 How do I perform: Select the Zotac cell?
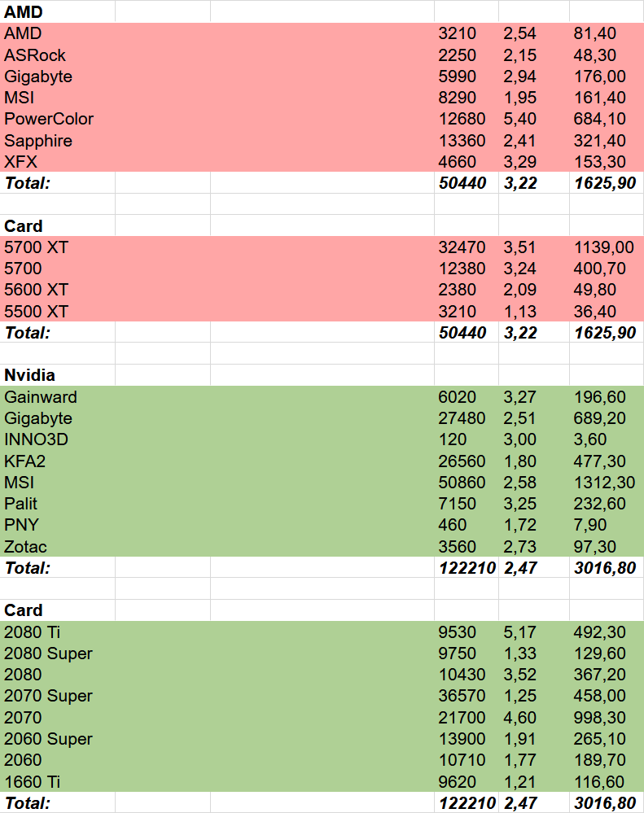(x=25, y=546)
